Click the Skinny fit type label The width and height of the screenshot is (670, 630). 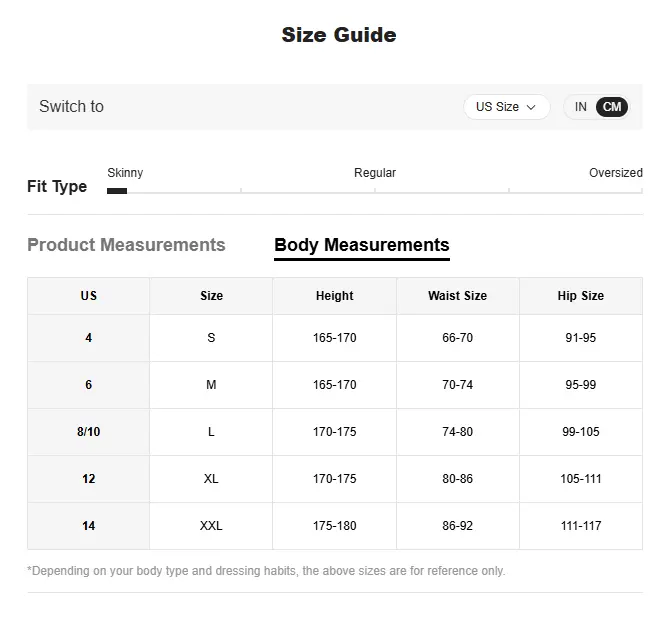125,173
